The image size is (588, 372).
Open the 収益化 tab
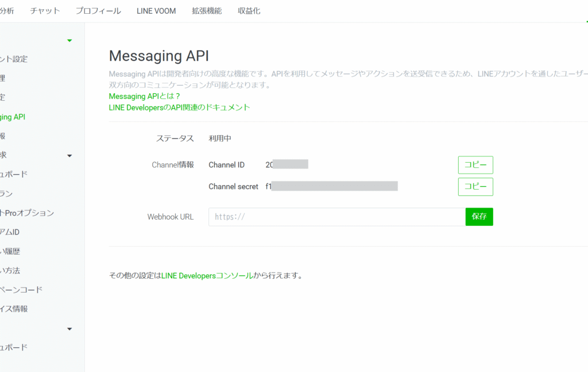(x=249, y=11)
